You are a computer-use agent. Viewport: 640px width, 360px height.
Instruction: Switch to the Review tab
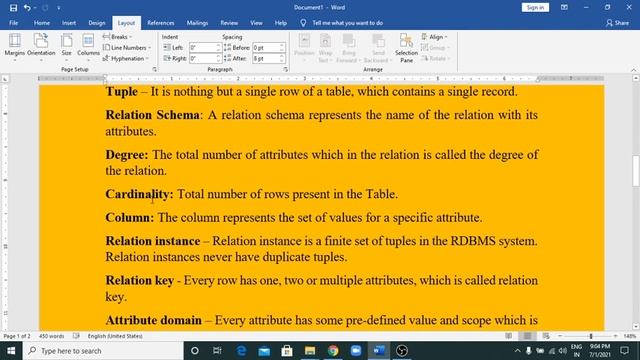click(229, 23)
